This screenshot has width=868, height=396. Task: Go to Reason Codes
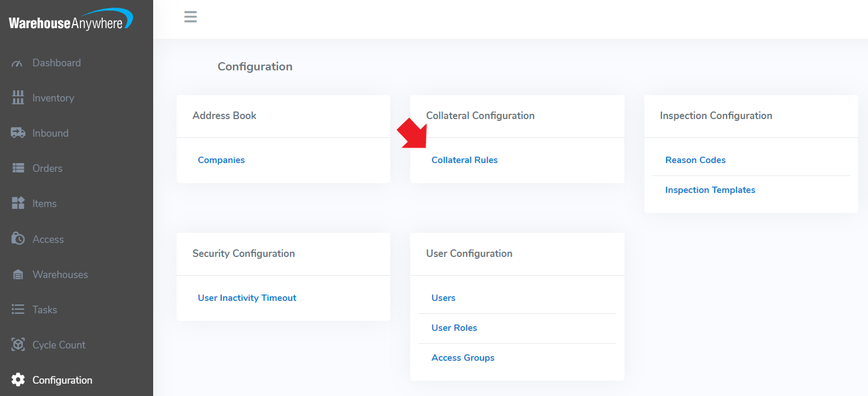pyautogui.click(x=695, y=160)
